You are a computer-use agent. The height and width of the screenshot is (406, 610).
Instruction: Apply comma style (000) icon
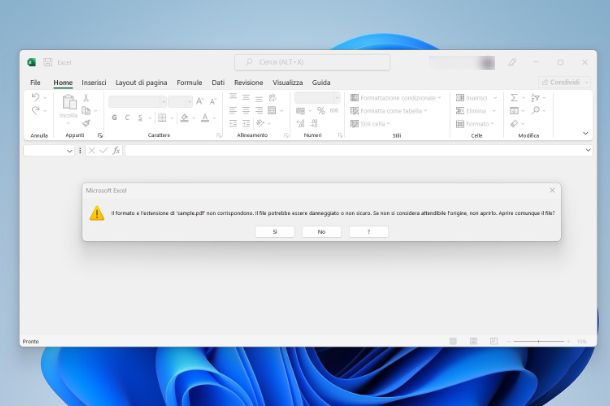click(334, 110)
